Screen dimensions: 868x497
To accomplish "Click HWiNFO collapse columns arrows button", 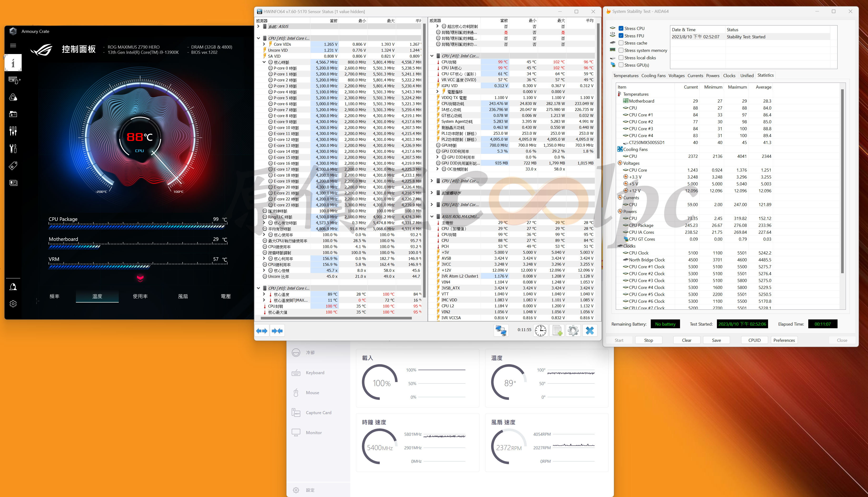I will point(277,331).
